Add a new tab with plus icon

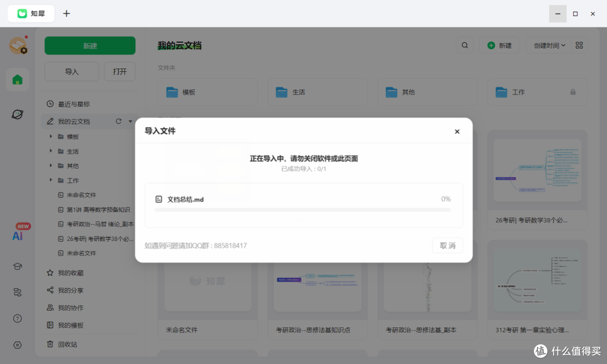click(66, 13)
